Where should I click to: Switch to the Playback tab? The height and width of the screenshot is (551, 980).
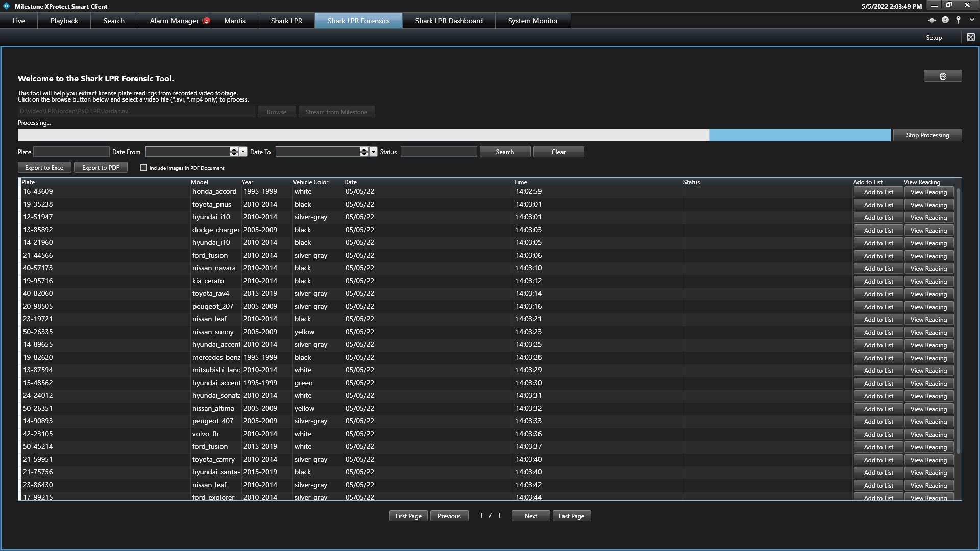click(x=64, y=21)
